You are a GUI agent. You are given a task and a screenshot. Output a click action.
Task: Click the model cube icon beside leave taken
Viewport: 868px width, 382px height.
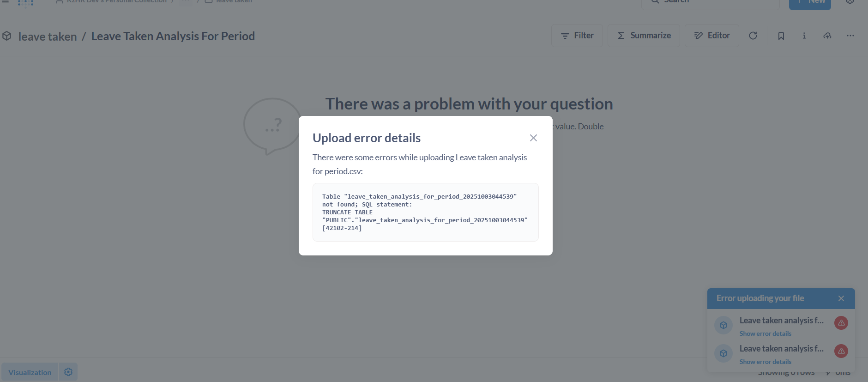7,36
